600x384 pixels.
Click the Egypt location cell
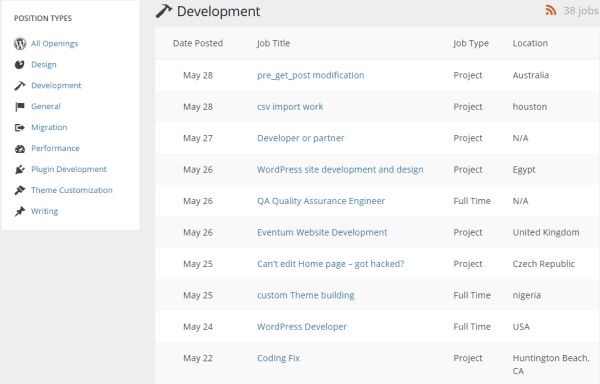click(x=524, y=170)
